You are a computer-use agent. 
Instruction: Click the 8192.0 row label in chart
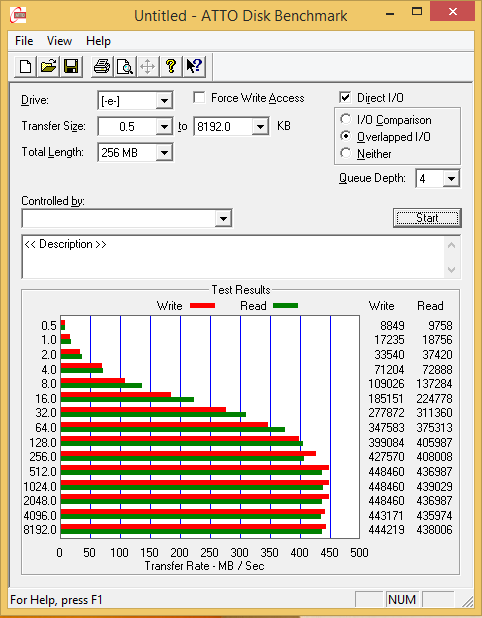tap(40, 529)
